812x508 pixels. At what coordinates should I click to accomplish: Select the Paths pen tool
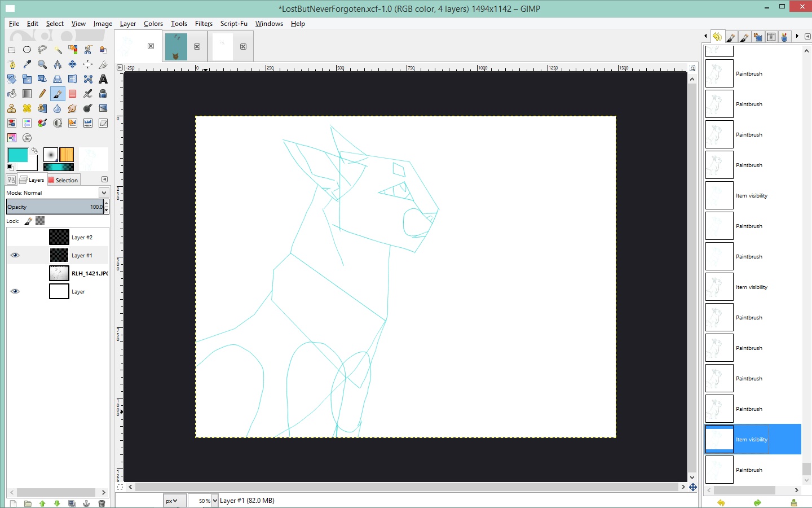[12, 64]
